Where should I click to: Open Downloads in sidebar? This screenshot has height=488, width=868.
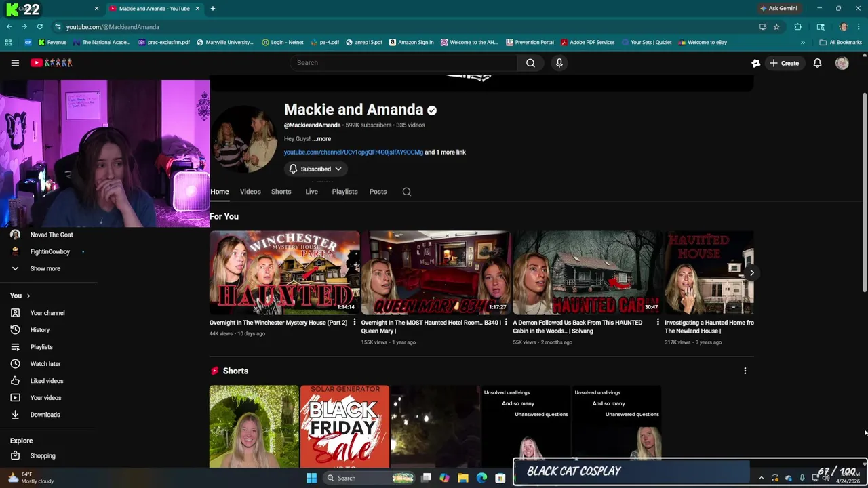point(45,415)
